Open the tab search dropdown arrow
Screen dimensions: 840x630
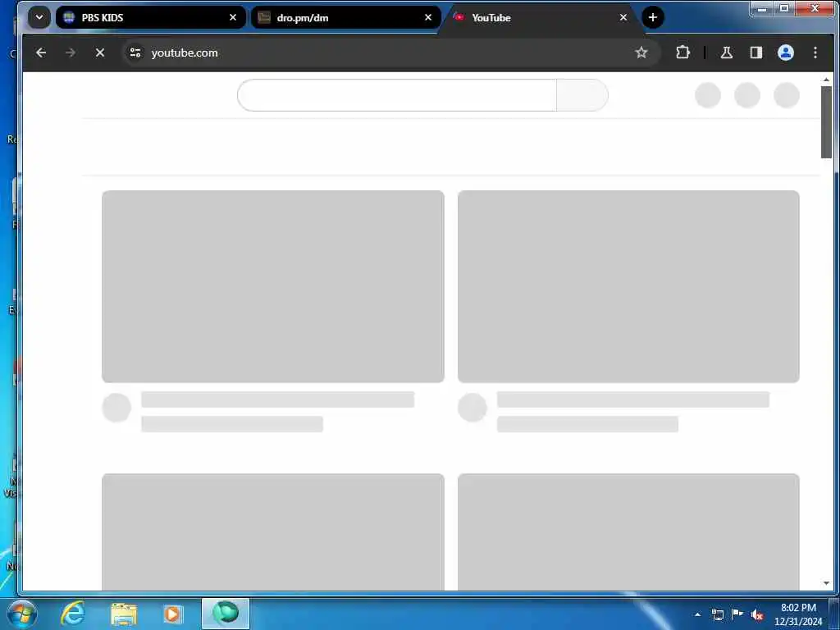[39, 17]
